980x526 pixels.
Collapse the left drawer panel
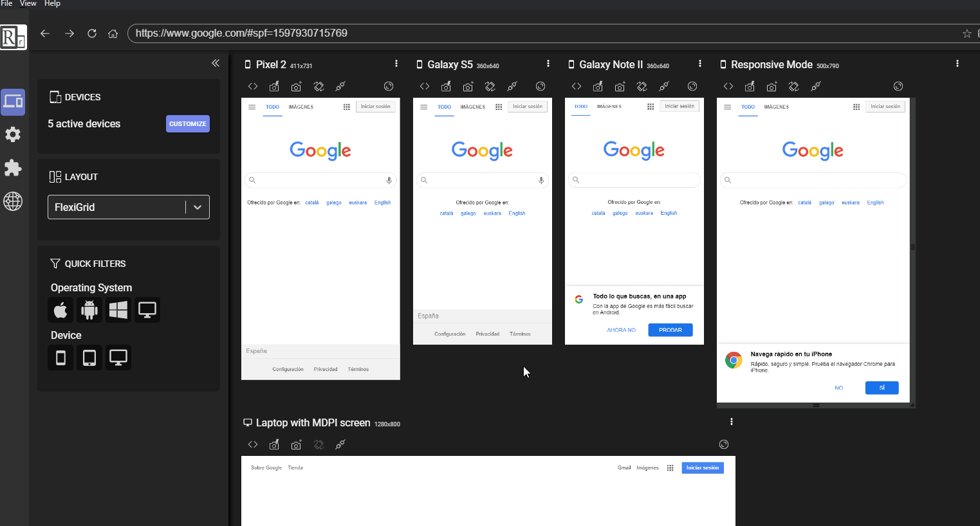216,63
